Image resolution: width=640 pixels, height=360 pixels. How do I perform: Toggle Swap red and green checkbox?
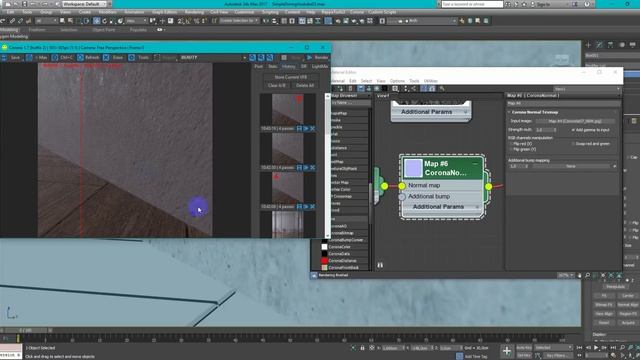pyautogui.click(x=573, y=144)
